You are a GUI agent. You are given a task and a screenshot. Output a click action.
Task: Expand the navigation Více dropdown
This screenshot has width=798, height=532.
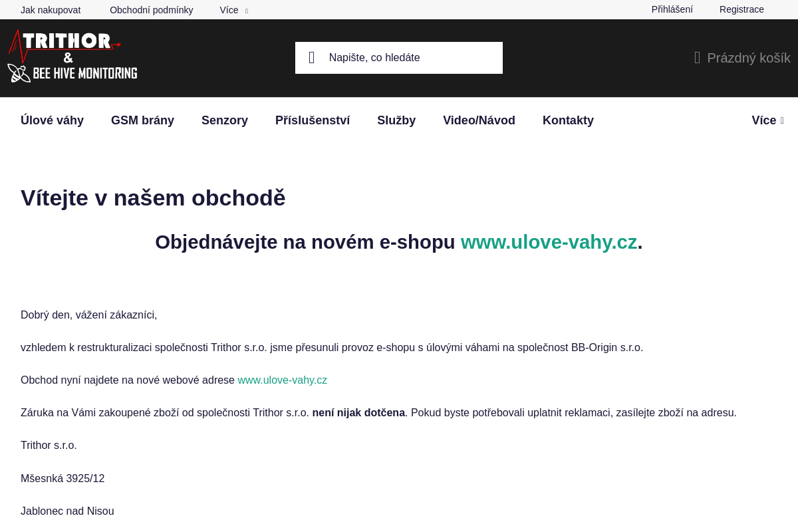tap(767, 120)
